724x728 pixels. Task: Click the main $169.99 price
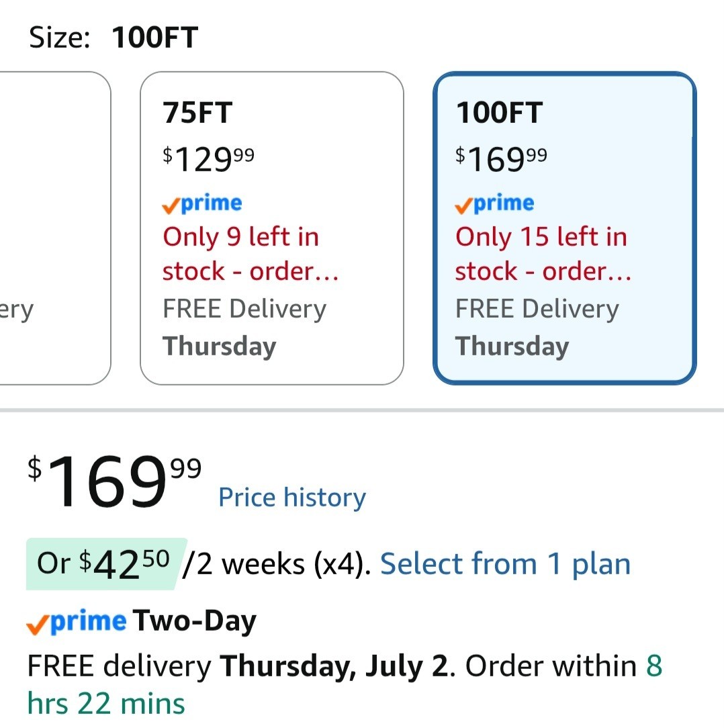[114, 482]
